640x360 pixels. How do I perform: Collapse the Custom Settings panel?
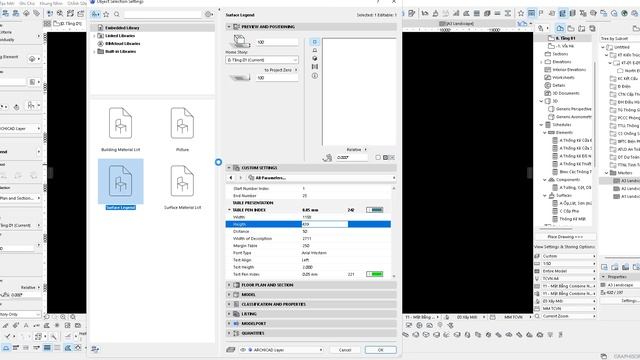[229, 168]
